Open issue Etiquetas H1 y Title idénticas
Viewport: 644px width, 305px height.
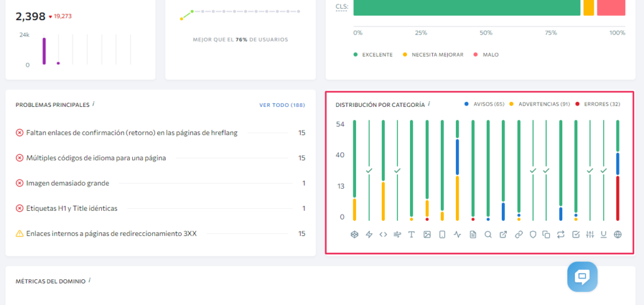click(x=72, y=209)
